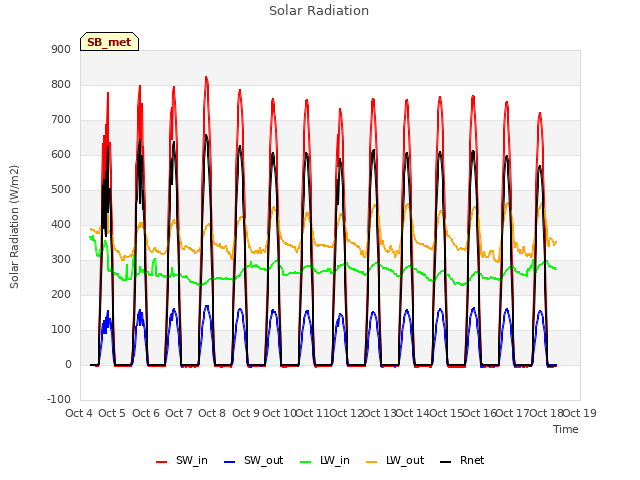Click the 600 y-axis tick label

point(61,155)
